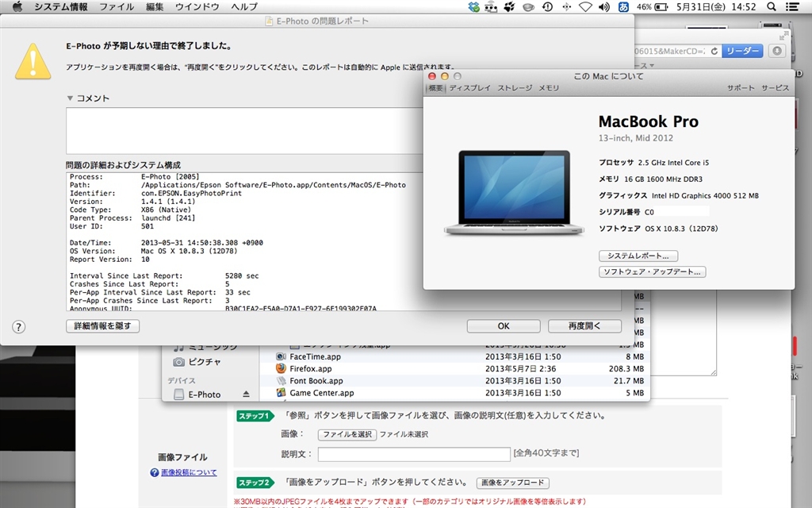Click the システムレポート button
This screenshot has height=508, width=812.
click(638, 256)
